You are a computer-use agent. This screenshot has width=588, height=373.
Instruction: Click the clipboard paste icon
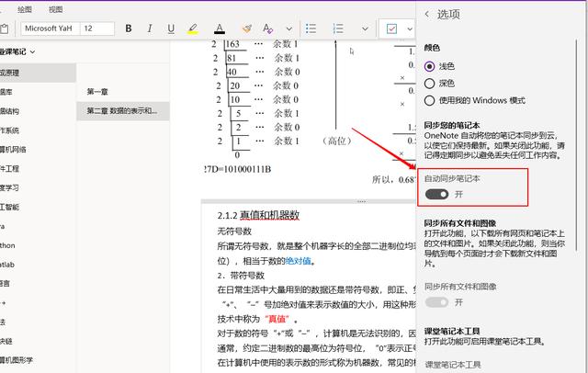point(5,28)
